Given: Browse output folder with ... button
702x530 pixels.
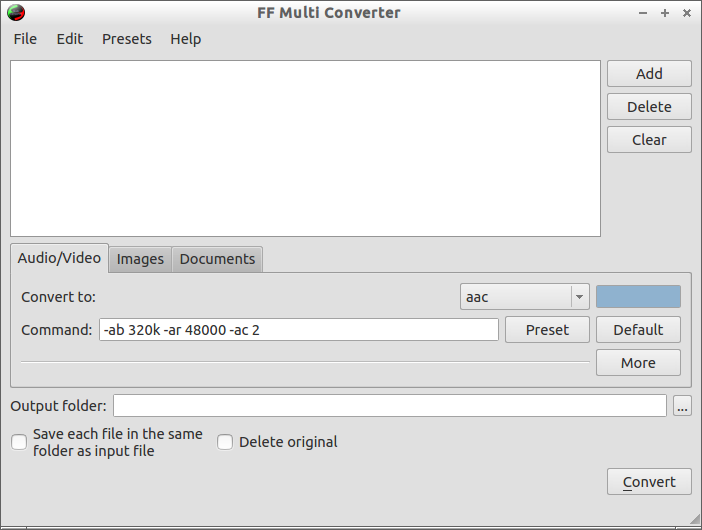Looking at the screenshot, I should (682, 406).
